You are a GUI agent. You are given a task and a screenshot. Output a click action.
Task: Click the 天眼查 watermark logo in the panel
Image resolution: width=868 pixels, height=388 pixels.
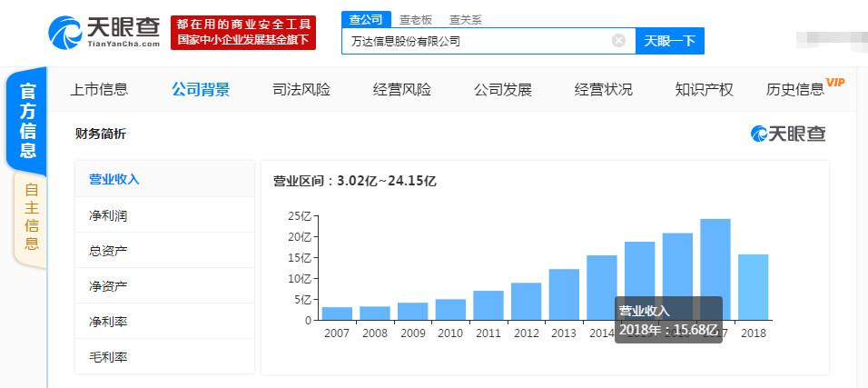(788, 134)
